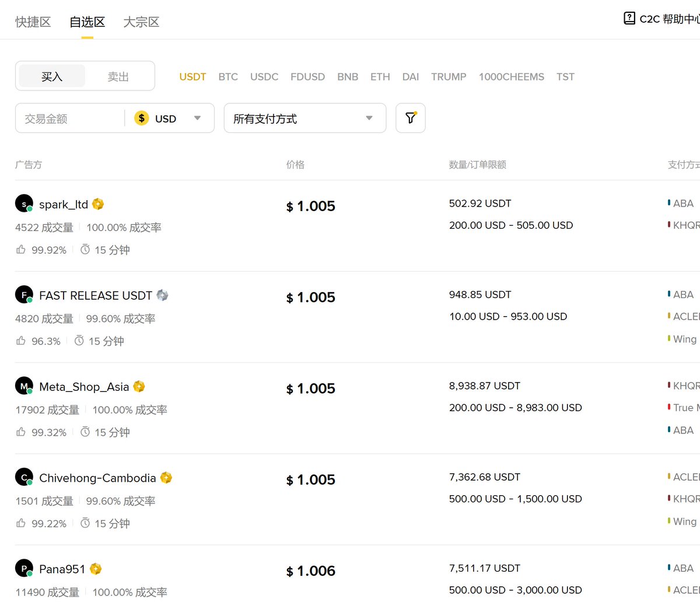Screen dimensions: 700x606
Task: Switch to the 快捷区 tab
Action: [33, 22]
